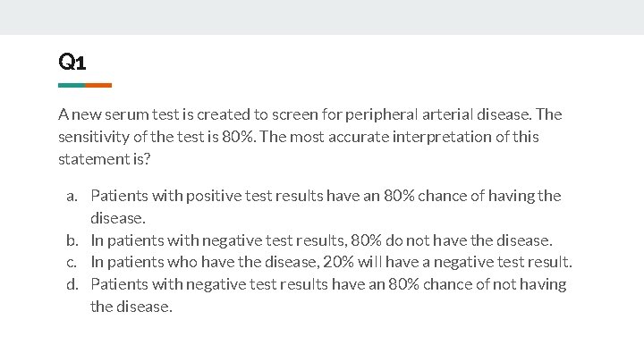Screen dimensions: 644x362
Task: Click the Q1 slide title
Action: 72,62
